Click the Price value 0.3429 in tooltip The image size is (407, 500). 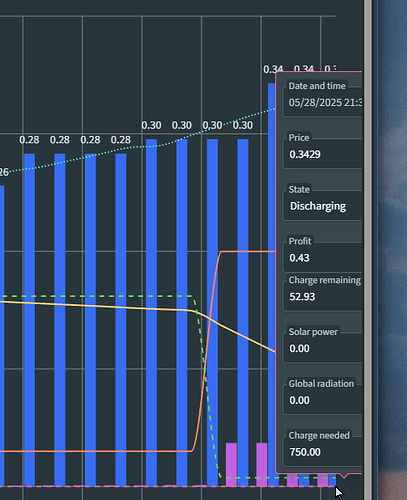[x=305, y=154]
